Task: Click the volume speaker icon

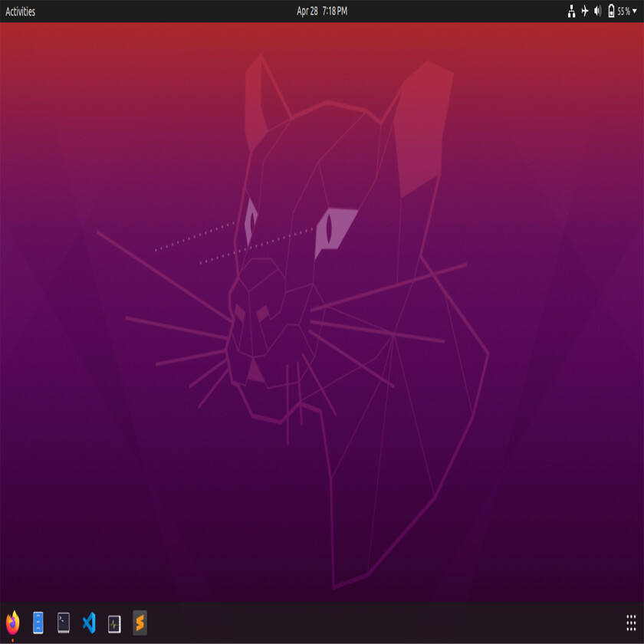Action: coord(598,11)
